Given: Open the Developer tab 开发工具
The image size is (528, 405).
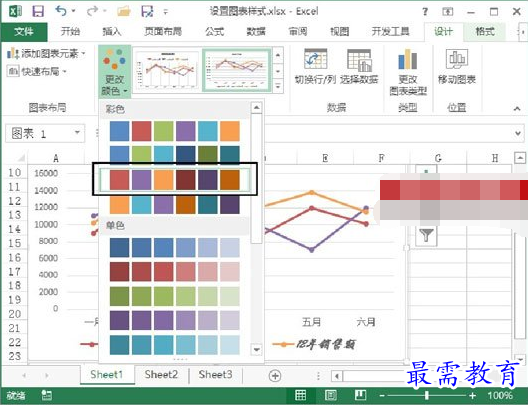Looking at the screenshot, I should click(x=390, y=32).
